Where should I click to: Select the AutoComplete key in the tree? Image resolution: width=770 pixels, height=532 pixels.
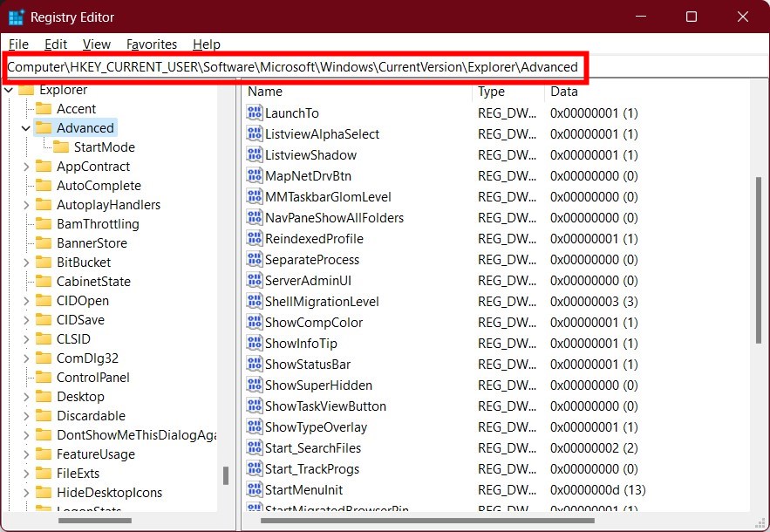[99, 186]
